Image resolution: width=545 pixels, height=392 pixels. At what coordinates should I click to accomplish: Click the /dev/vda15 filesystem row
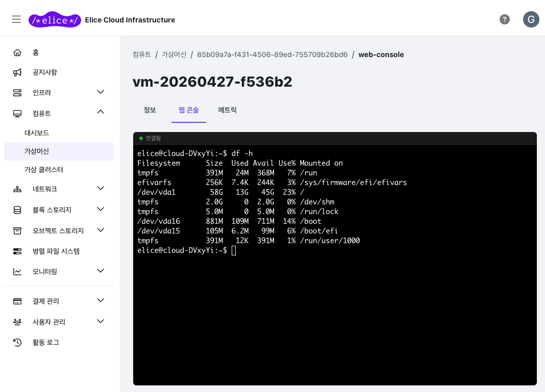[238, 231]
